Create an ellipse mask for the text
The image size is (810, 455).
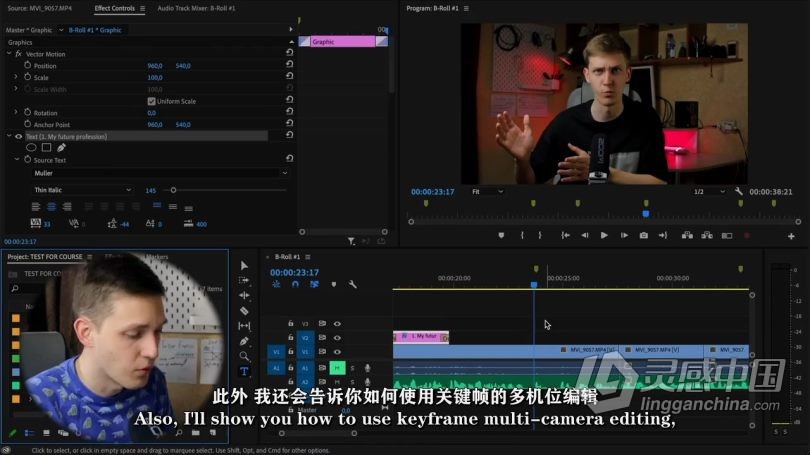31,148
